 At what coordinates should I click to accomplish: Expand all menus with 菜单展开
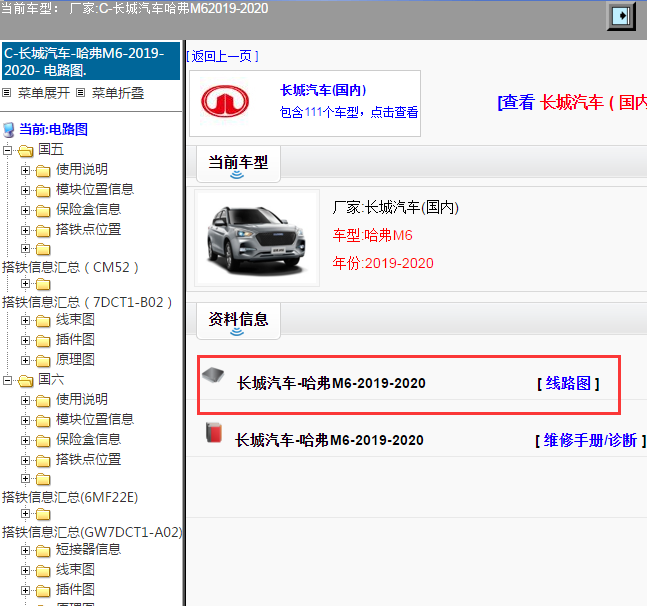point(43,93)
